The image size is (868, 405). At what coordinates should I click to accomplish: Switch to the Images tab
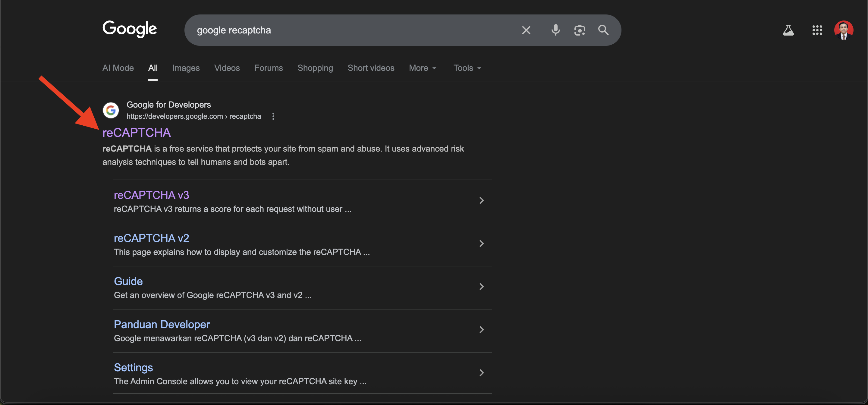(186, 68)
